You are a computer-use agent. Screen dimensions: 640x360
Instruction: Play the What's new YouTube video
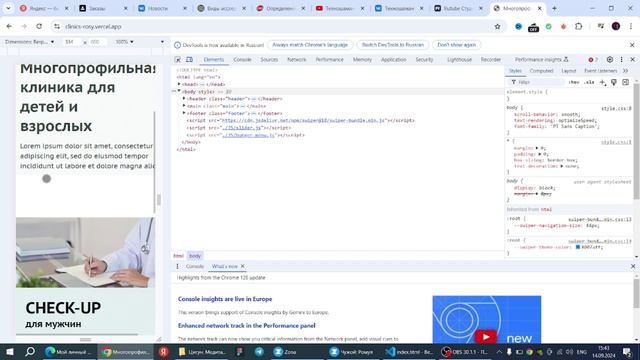point(485,337)
